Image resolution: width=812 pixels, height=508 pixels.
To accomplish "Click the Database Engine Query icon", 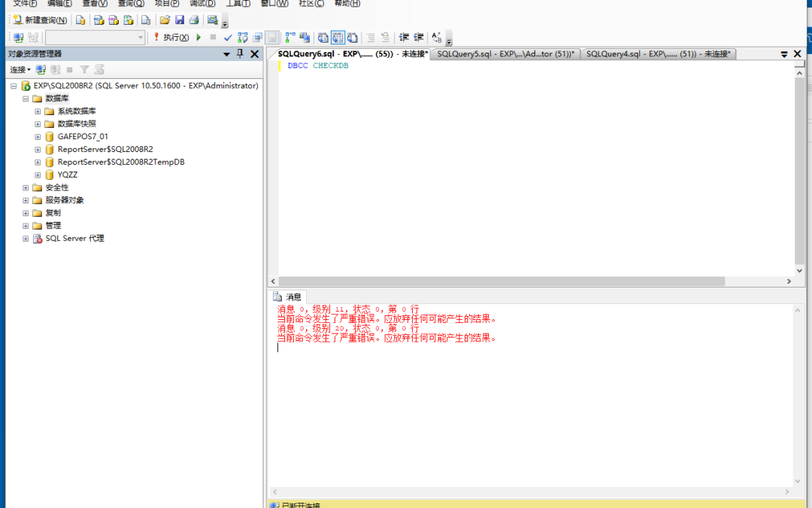I will click(80, 20).
